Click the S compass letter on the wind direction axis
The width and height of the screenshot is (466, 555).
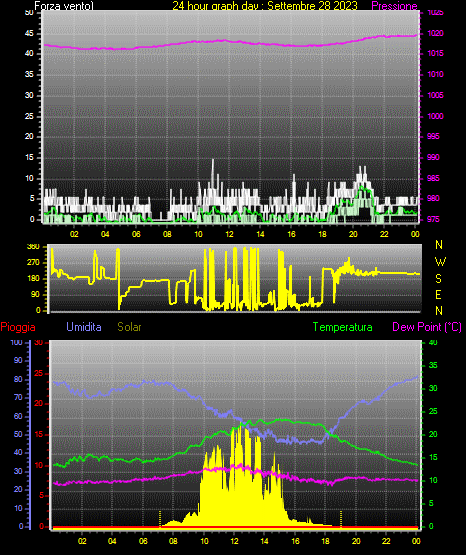pyautogui.click(x=438, y=279)
